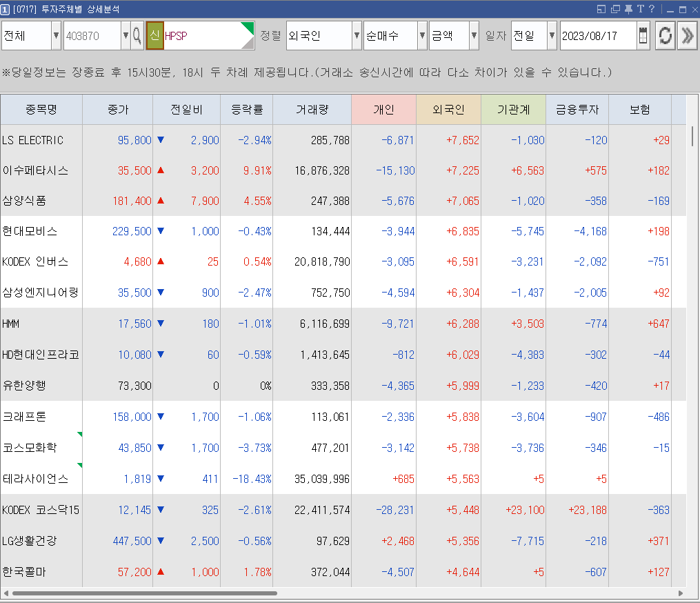Click the 기관계 column header
Screen dimensions: 700x603
point(513,110)
